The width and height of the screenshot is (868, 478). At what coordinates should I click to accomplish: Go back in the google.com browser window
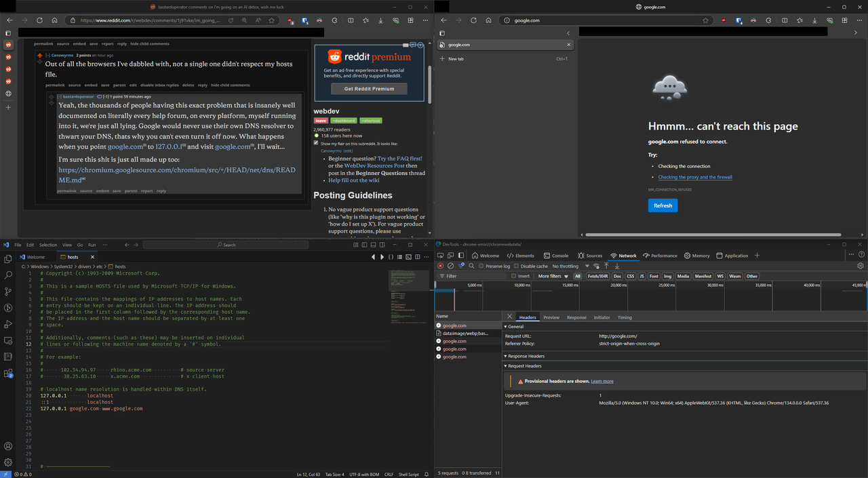pyautogui.click(x=443, y=20)
